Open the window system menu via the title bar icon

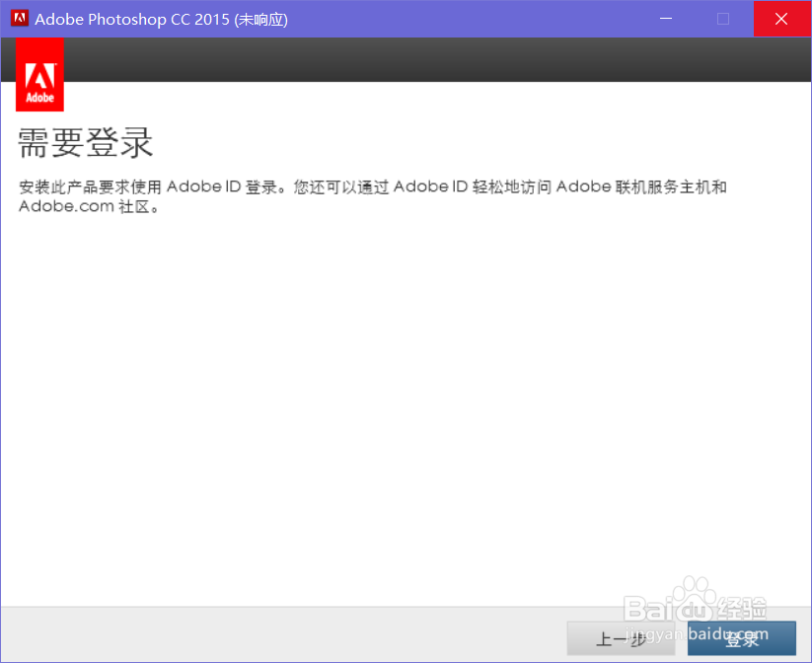pyautogui.click(x=18, y=18)
